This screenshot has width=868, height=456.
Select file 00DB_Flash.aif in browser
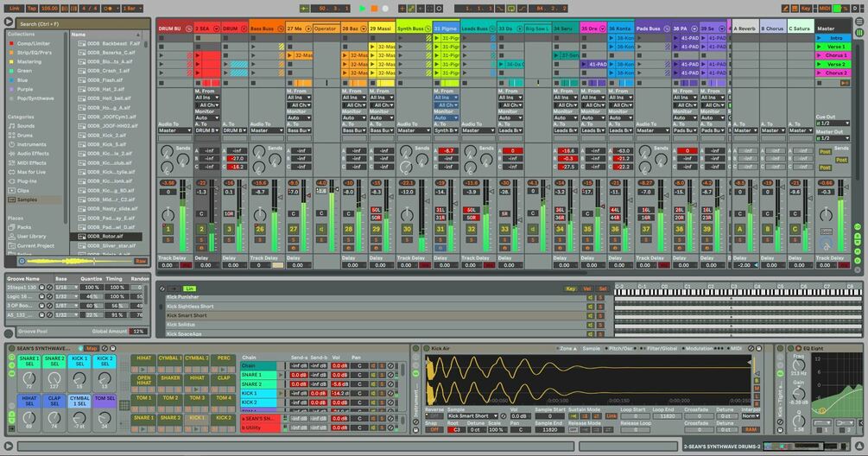(x=105, y=79)
